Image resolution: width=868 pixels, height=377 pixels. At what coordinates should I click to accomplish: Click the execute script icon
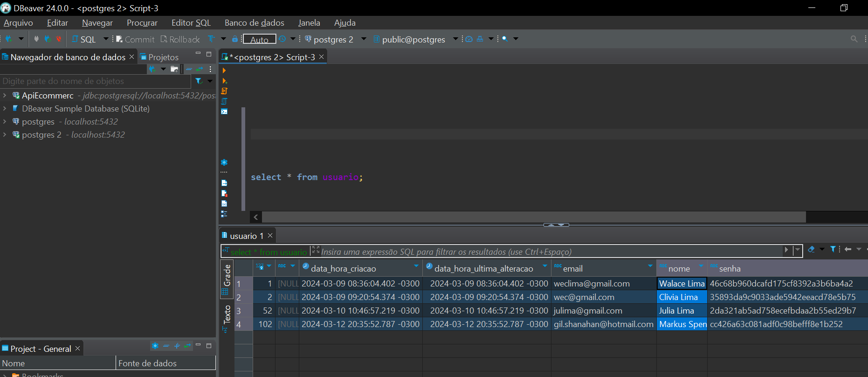224,91
